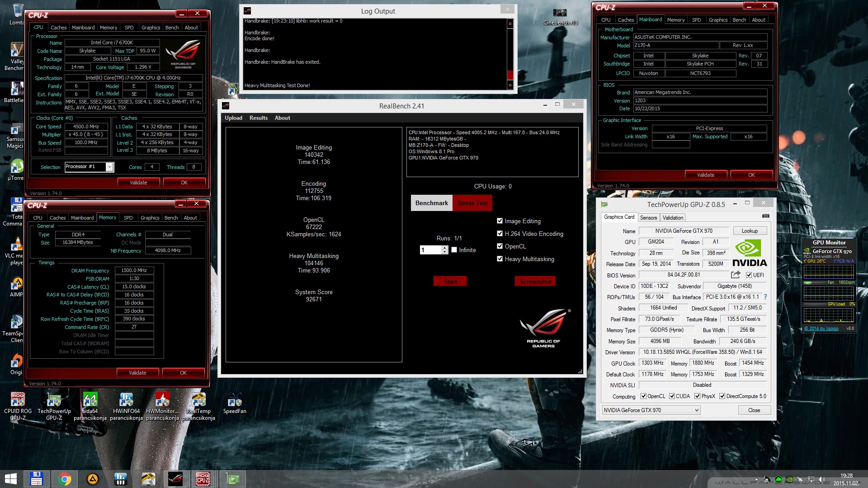Increase the runs count with the spinner
The width and height of the screenshot is (868, 488).
tap(445, 248)
